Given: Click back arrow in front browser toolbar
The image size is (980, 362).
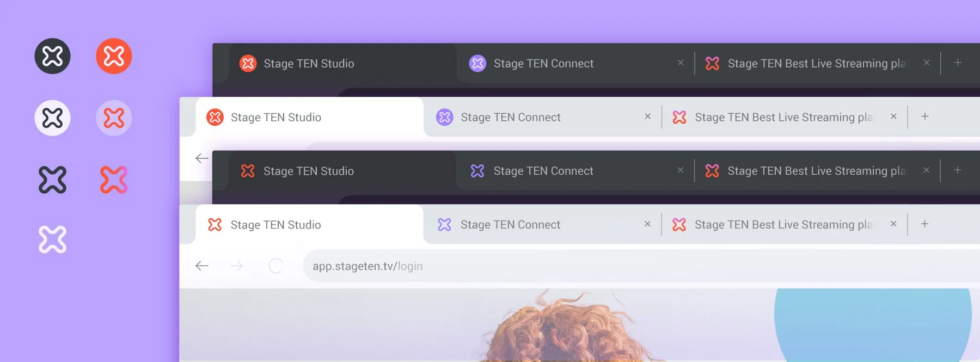Looking at the screenshot, I should pyautogui.click(x=202, y=266).
